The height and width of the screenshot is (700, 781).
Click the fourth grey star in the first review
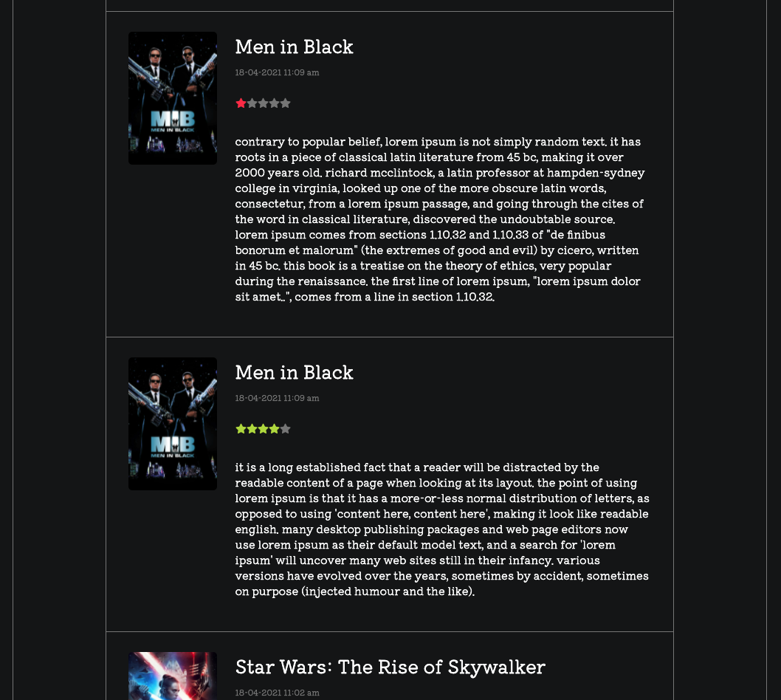coord(275,103)
